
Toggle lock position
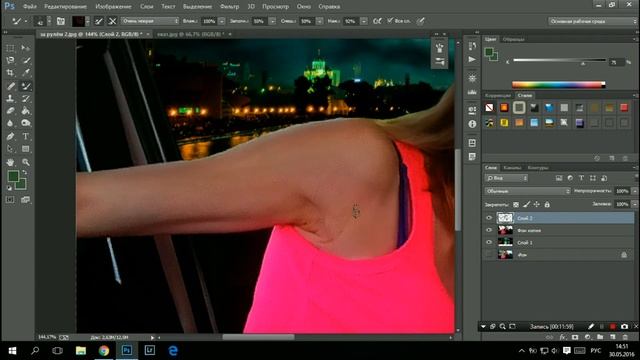click(537, 204)
